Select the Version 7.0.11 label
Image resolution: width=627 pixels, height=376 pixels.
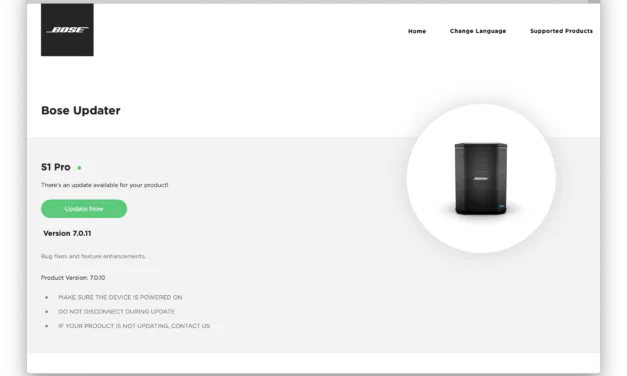[x=67, y=233]
